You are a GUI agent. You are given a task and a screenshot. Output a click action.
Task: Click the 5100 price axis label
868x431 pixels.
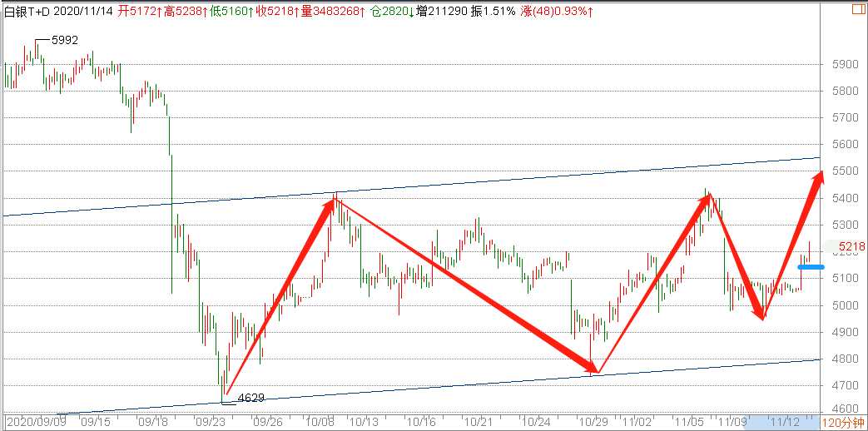[844, 278]
